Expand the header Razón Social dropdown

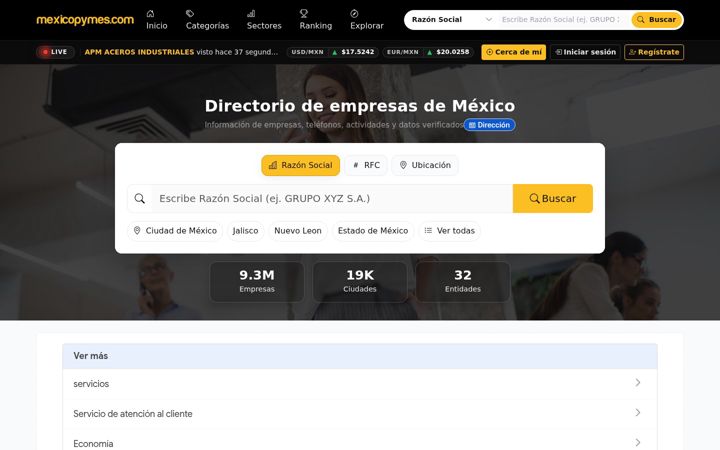coord(452,20)
